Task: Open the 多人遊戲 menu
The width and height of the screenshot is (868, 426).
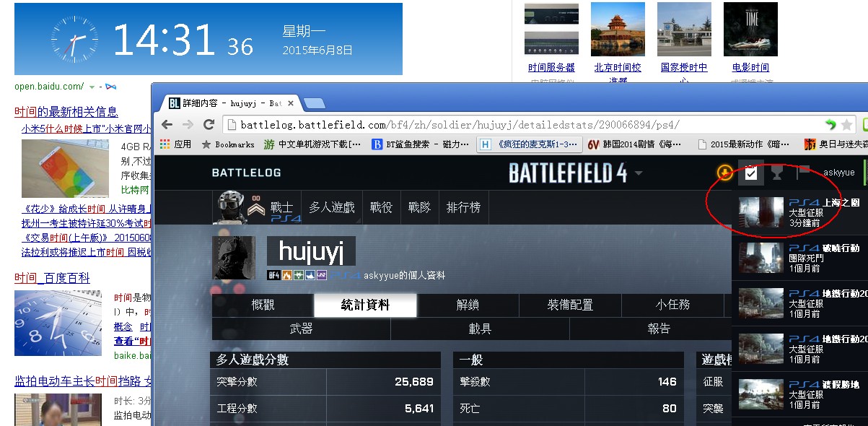Action: (332, 208)
